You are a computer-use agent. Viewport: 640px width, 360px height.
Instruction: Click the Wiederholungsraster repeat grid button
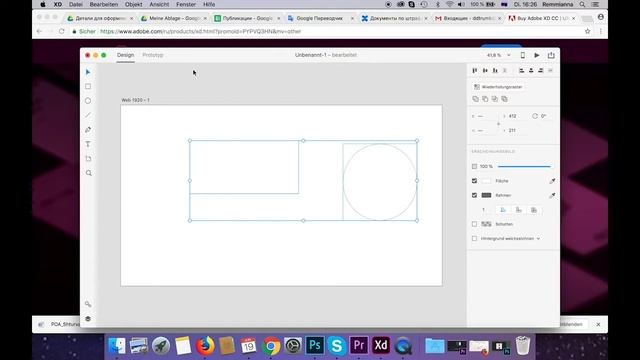point(498,87)
